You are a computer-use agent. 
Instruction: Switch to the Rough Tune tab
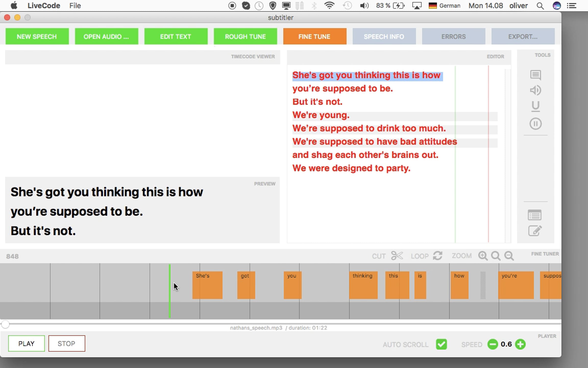245,37
